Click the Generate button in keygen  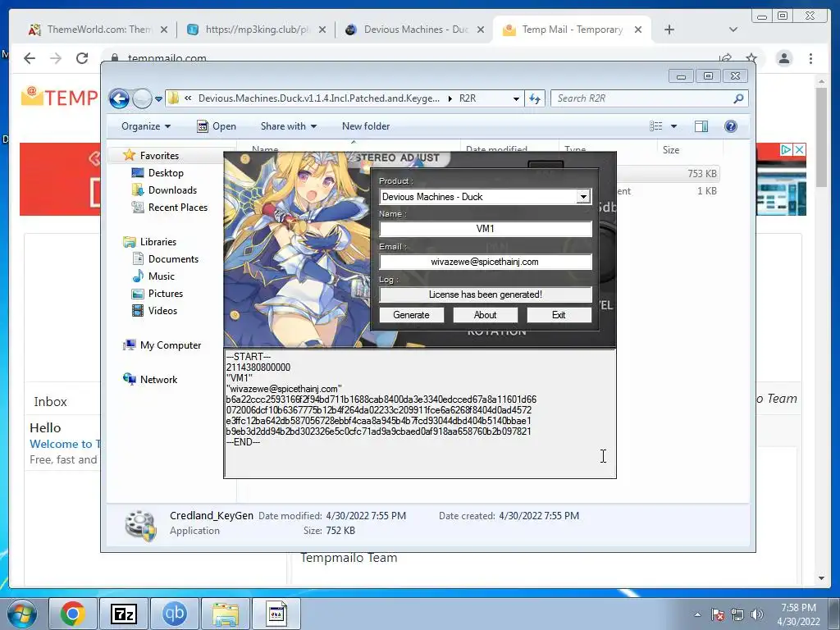click(x=412, y=315)
